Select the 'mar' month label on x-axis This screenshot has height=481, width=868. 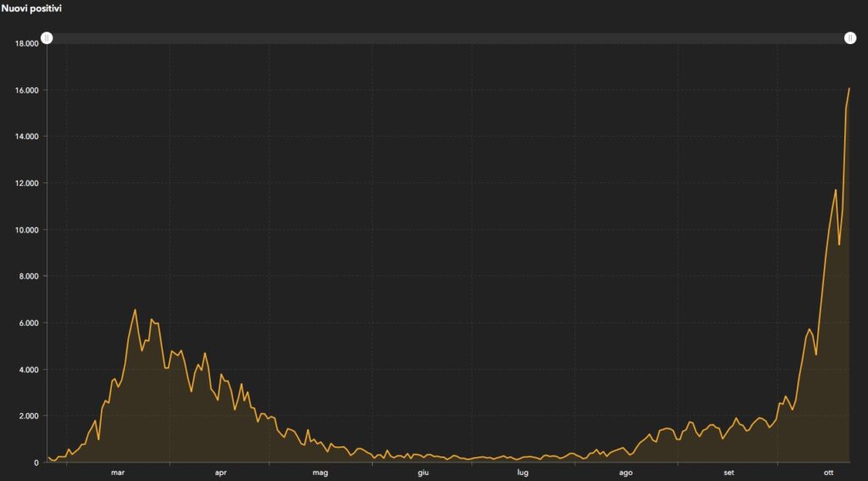click(x=118, y=473)
